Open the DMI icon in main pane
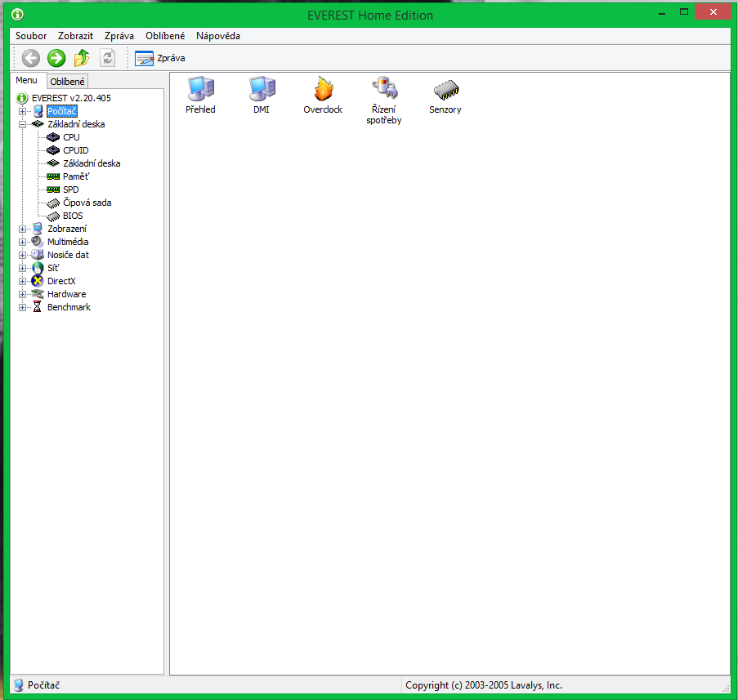This screenshot has height=700, width=738. pos(262,95)
